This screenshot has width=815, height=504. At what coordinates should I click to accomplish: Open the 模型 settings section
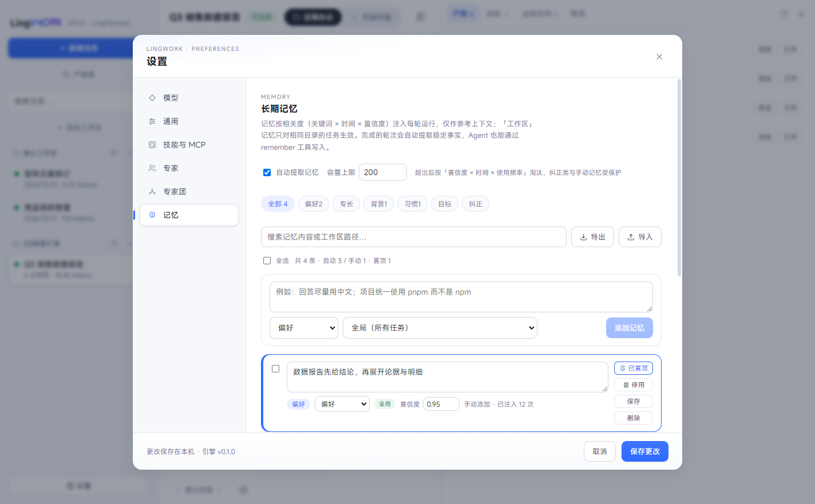(x=189, y=98)
